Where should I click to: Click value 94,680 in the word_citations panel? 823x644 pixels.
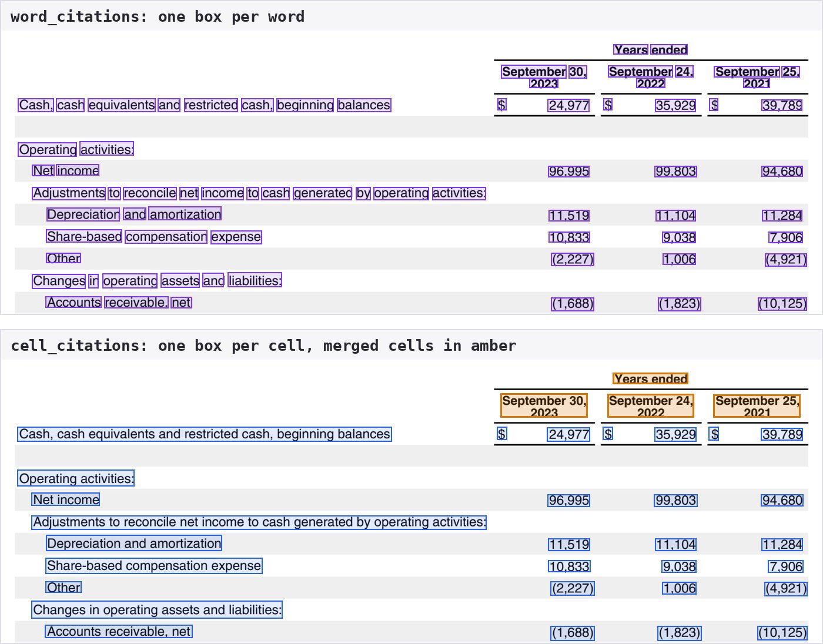pos(782,172)
